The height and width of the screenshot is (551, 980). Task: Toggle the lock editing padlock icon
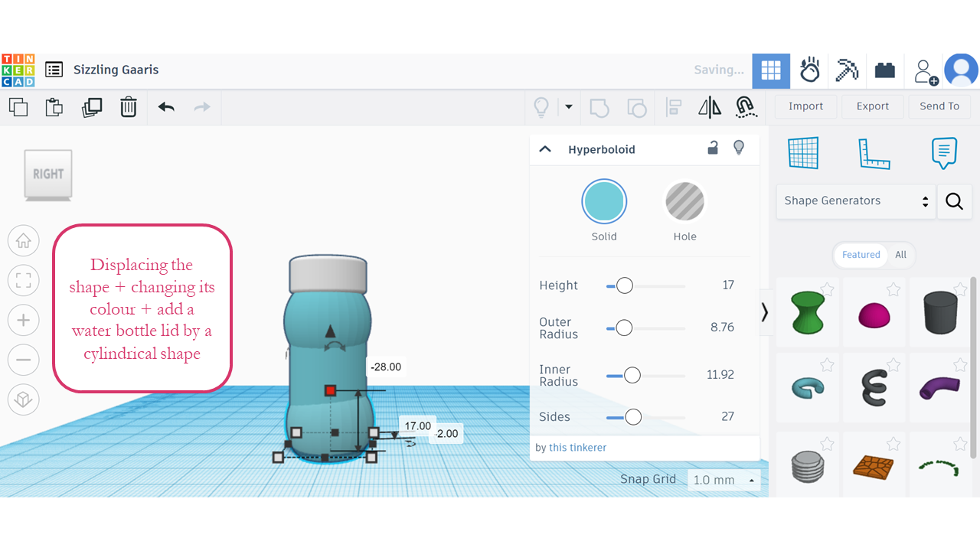pos(713,148)
